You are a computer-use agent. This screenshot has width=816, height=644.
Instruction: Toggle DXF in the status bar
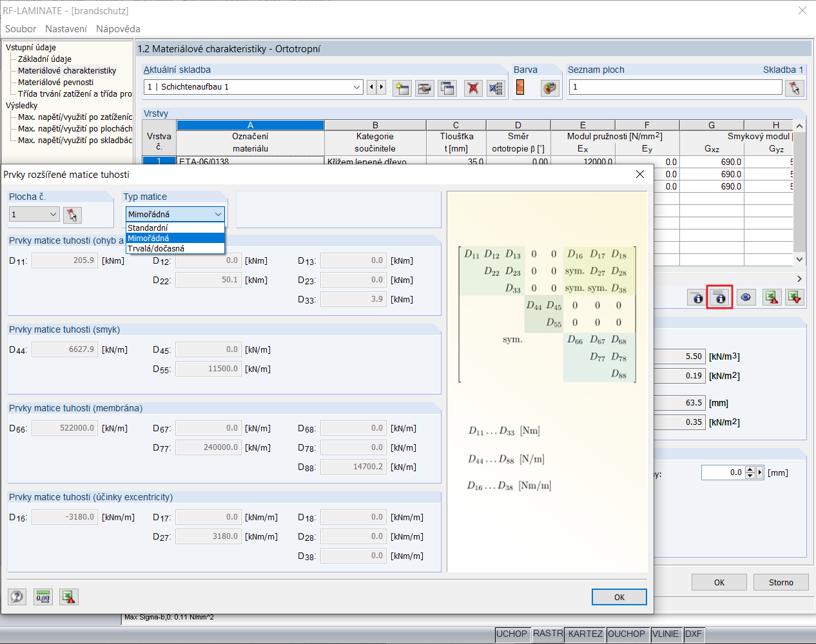694,634
